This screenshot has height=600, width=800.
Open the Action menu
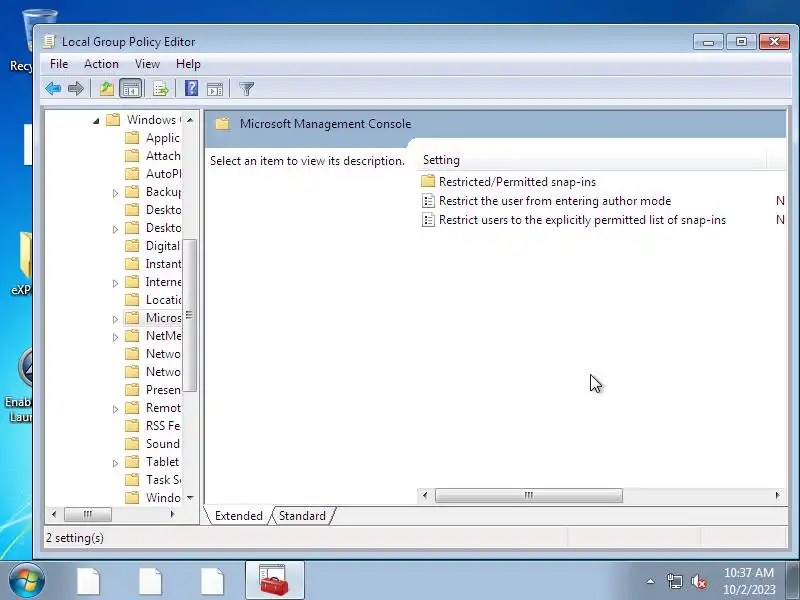pos(101,64)
